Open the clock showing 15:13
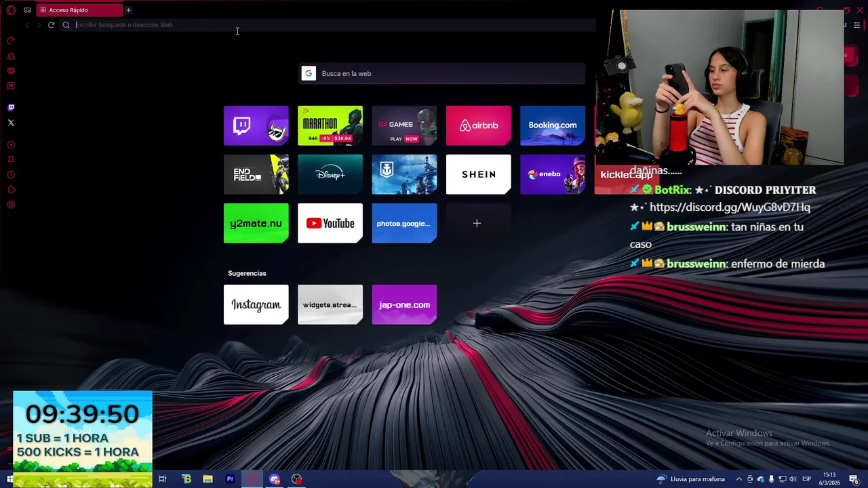The height and width of the screenshot is (488, 868). (x=829, y=479)
